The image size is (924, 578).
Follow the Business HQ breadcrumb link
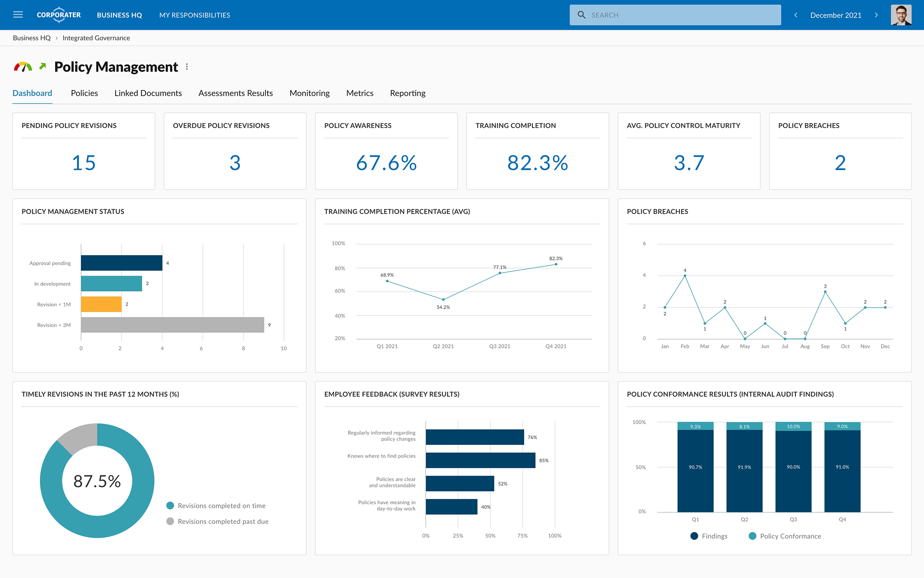point(32,38)
